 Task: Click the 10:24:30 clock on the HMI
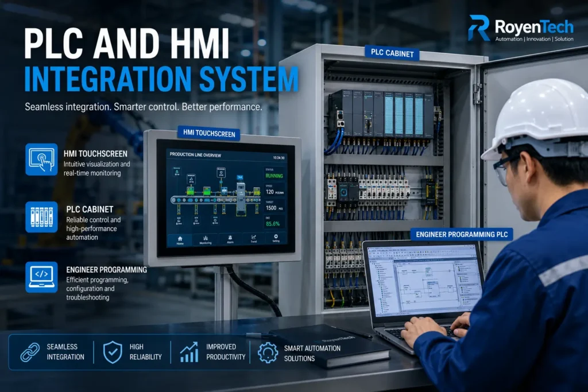[278, 158]
